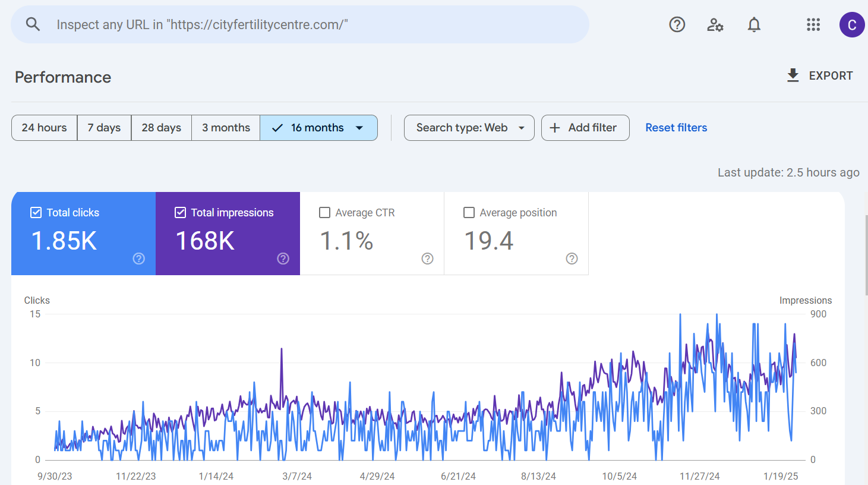Click the page vertical scrollbar

pyautogui.click(x=866, y=254)
